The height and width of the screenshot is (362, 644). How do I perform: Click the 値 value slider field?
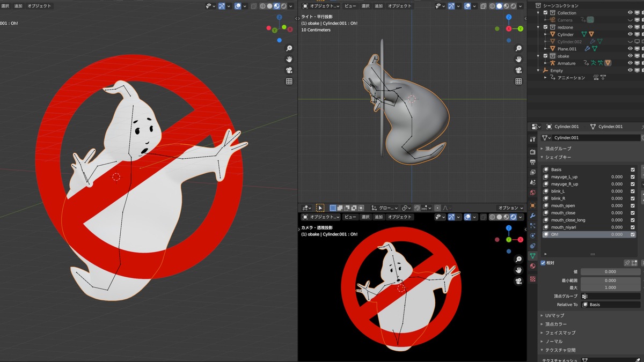[611, 272]
